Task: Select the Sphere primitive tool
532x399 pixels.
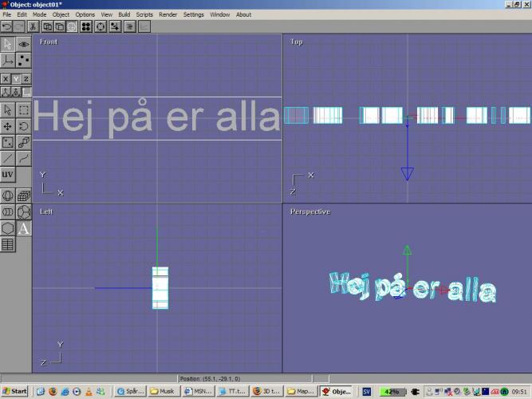Action: (x=8, y=196)
